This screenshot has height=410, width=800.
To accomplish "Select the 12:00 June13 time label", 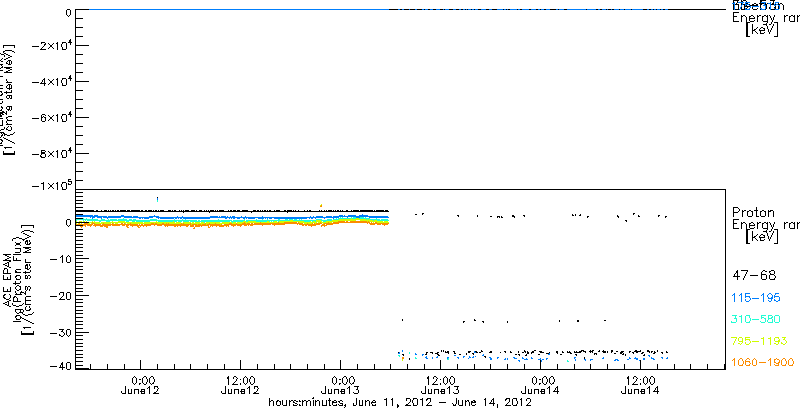I will click(440, 385).
